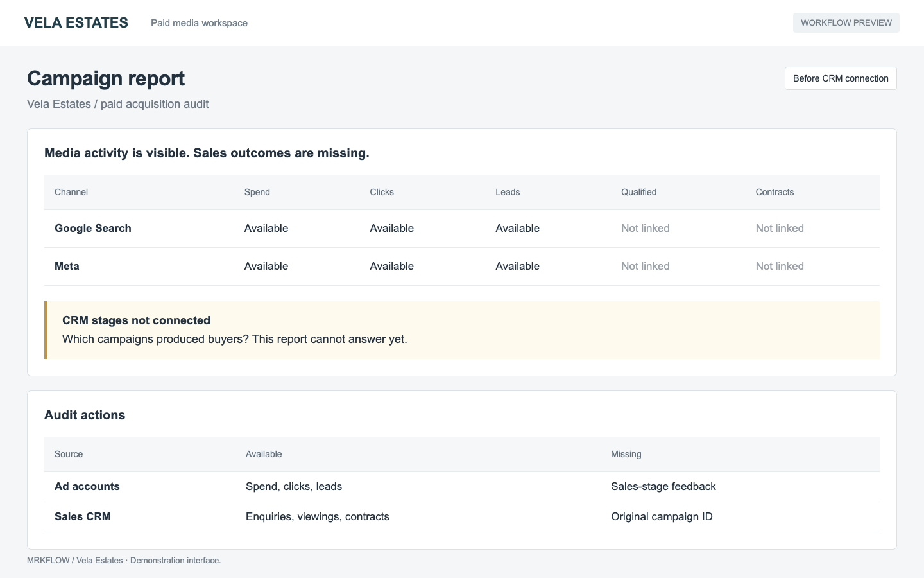
Task: Click the CRM stages not connected warning title
Action: click(136, 320)
